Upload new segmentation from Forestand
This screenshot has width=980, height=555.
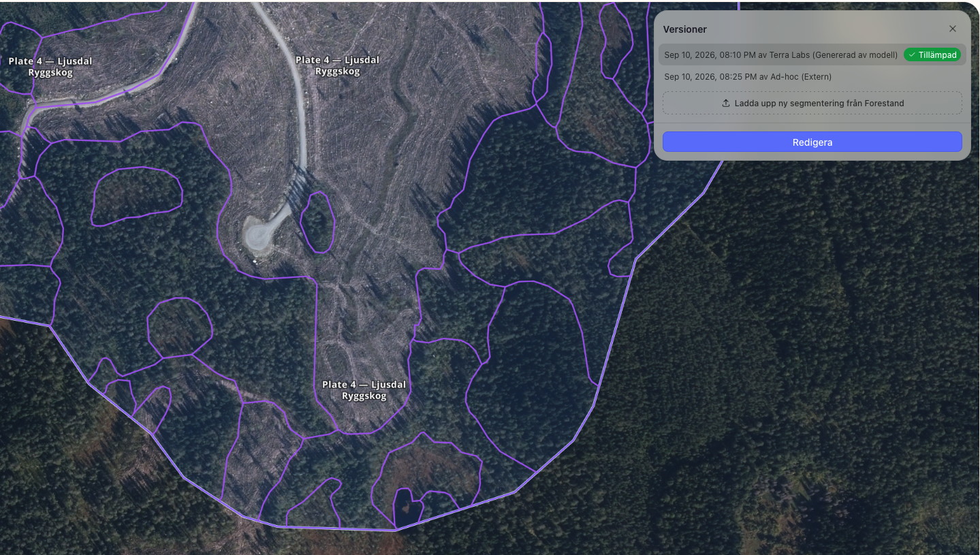(x=812, y=104)
